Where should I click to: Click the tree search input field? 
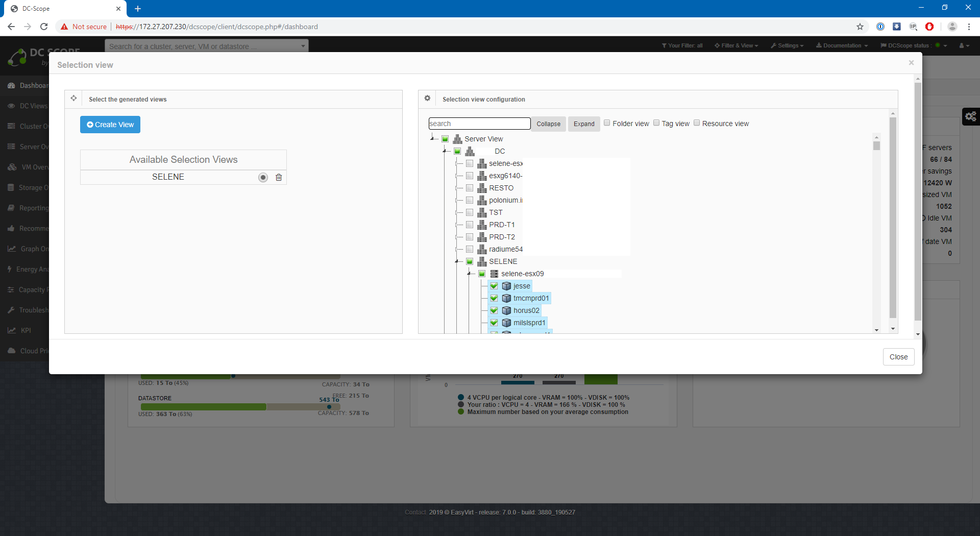479,124
